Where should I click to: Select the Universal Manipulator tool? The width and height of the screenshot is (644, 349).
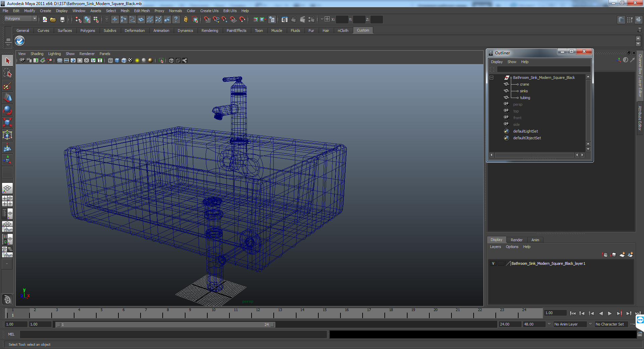[7, 135]
